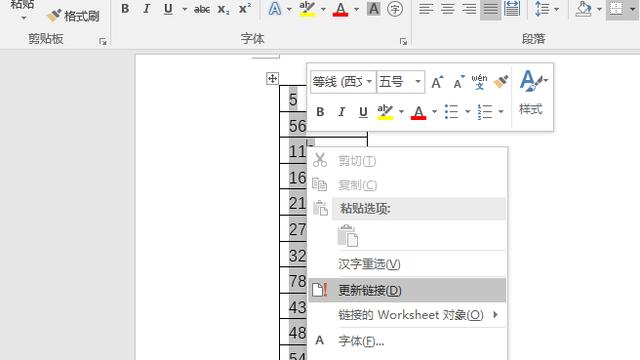Image resolution: width=640 pixels, height=360 pixels.
Task: Choose 汉字重选(V) in the context menu
Action: pyautogui.click(x=407, y=264)
